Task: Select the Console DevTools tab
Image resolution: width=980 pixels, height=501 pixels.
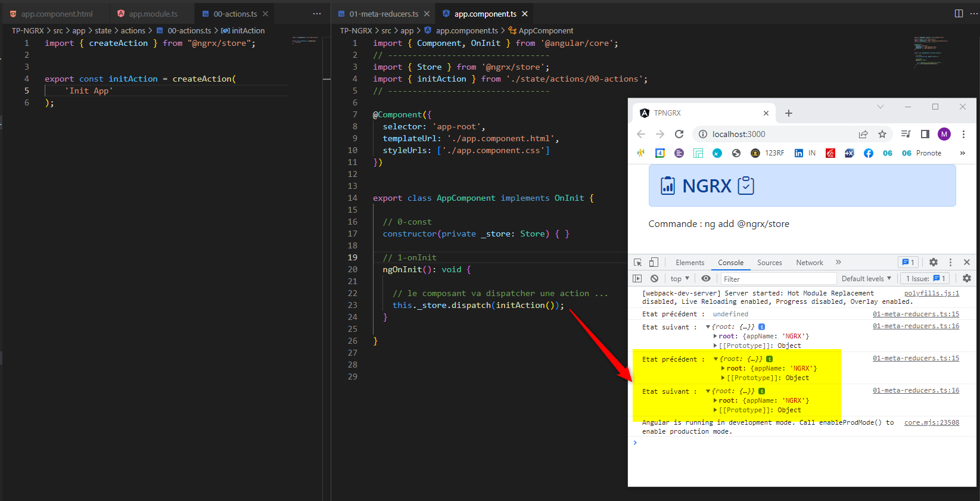Action: point(730,262)
